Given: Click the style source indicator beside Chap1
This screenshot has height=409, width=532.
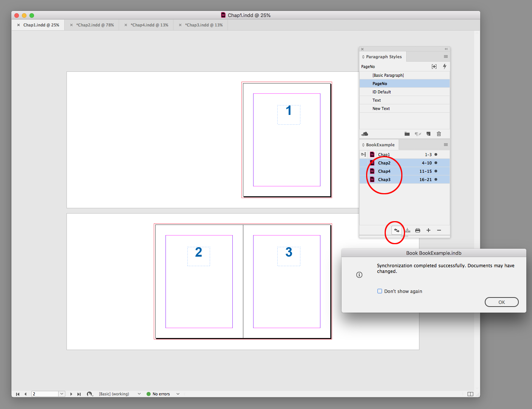Looking at the screenshot, I should point(363,154).
